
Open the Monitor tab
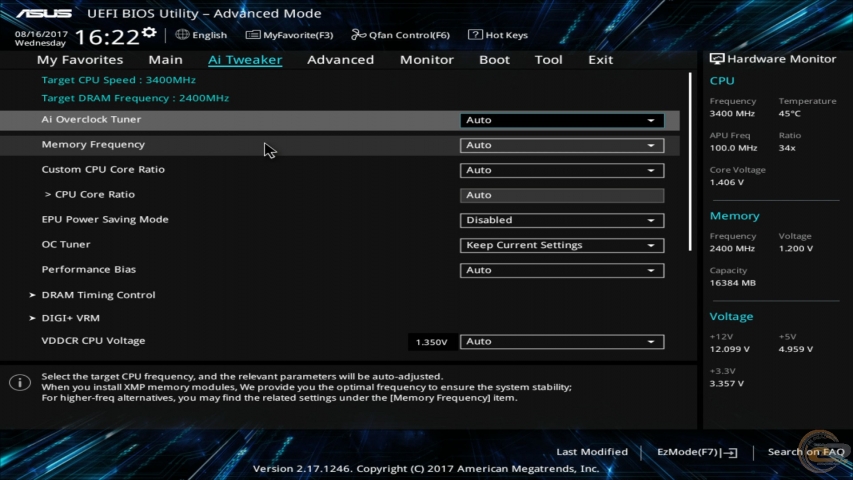tap(426, 60)
